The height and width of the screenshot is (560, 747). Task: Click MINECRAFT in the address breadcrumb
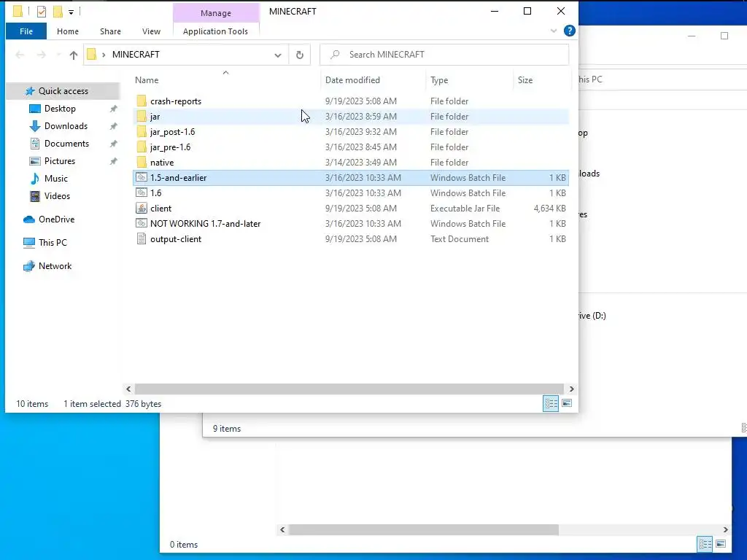[x=136, y=55]
